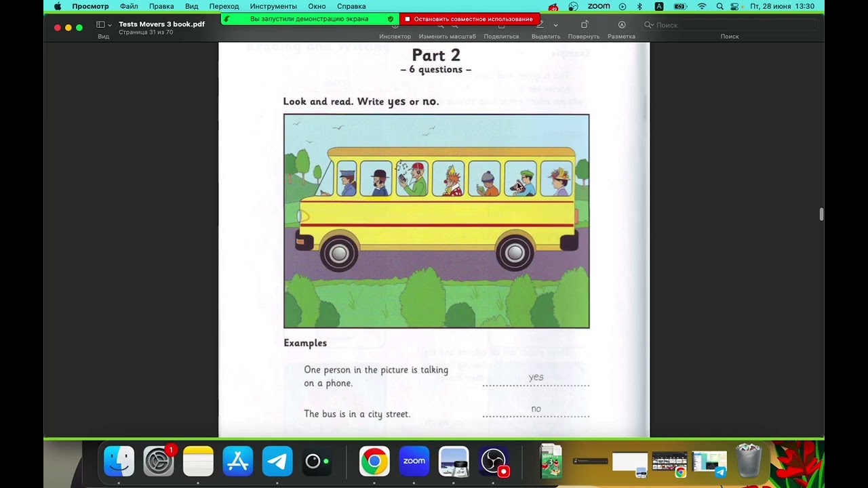Open the Справка menu
The height and width of the screenshot is (488, 868).
tap(351, 6)
